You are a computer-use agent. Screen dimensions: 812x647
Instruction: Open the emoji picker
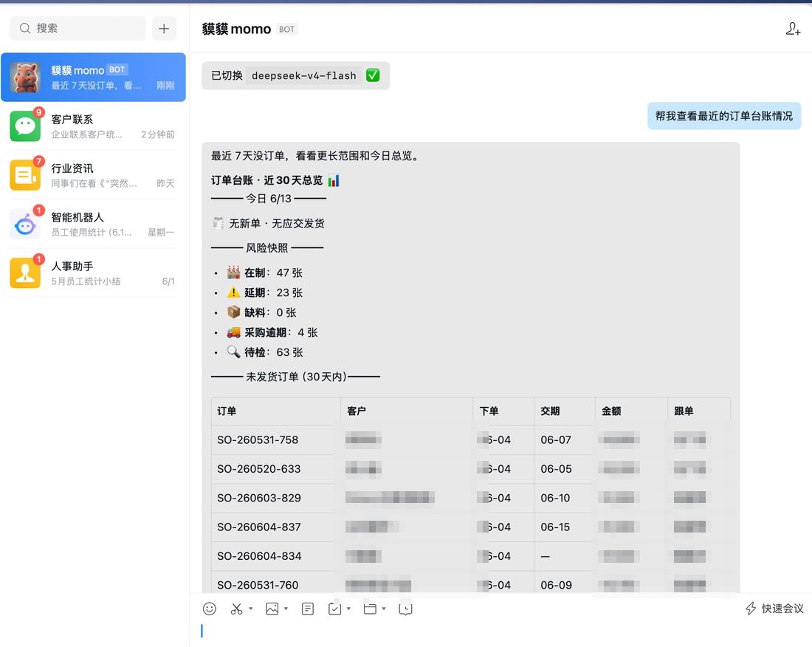pos(209,609)
